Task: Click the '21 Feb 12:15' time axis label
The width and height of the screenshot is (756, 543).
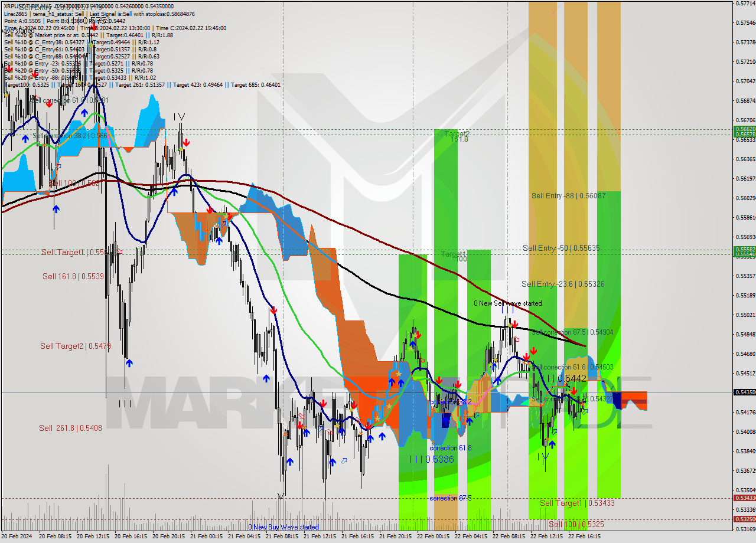Action: coord(320,537)
